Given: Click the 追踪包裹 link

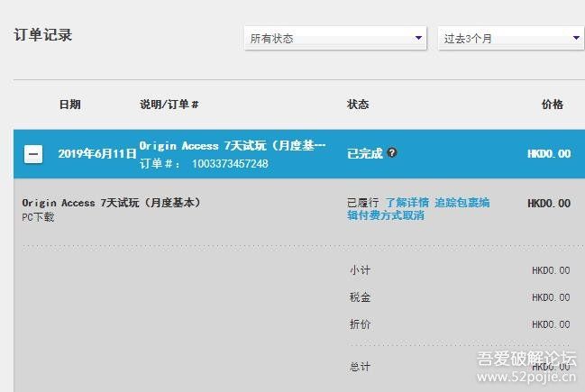Looking at the screenshot, I should tap(452, 203).
